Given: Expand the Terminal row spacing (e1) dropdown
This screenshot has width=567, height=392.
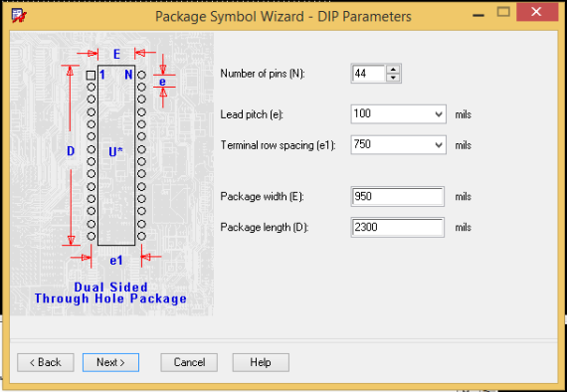Looking at the screenshot, I should tap(439, 145).
